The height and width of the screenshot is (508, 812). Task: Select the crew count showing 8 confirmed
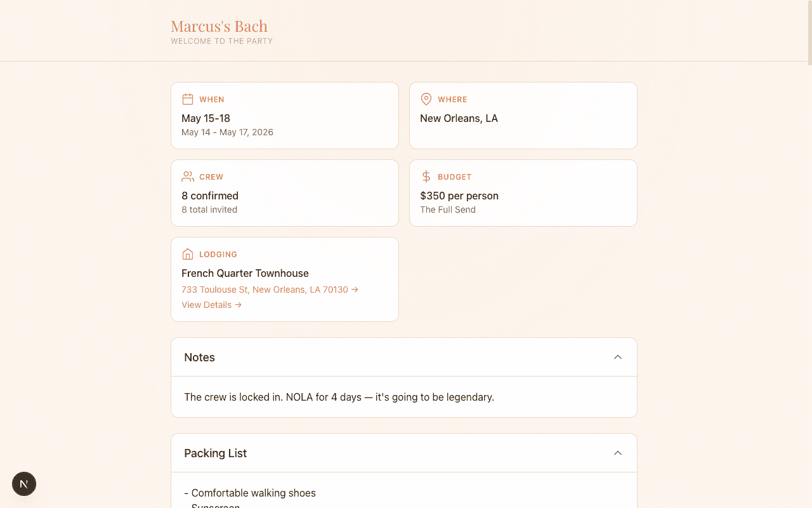[209, 196]
